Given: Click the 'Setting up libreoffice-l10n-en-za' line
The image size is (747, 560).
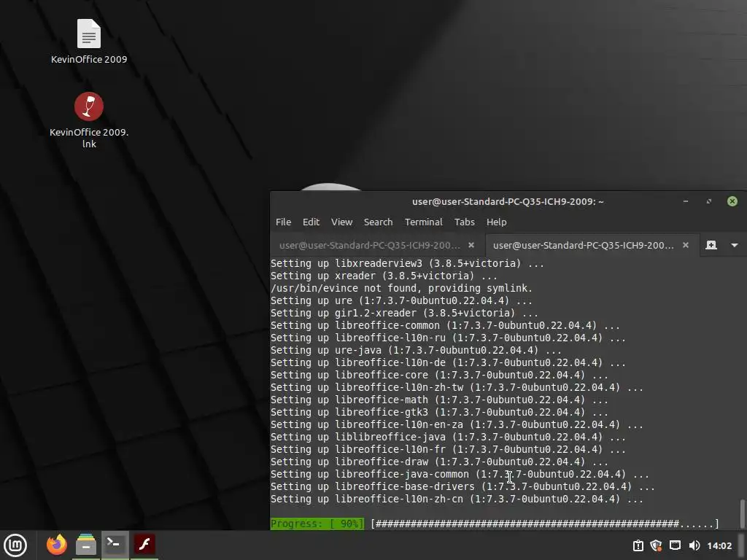Looking at the screenshot, I should tap(457, 424).
